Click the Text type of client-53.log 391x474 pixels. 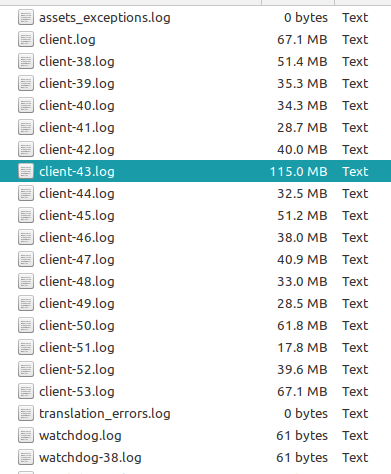[x=355, y=392]
